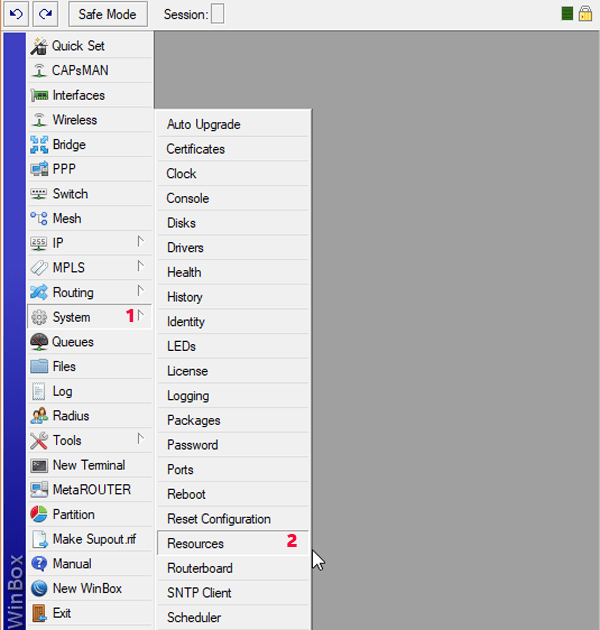600x630 pixels.
Task: Open Partition pie chart icon
Action: tap(39, 514)
